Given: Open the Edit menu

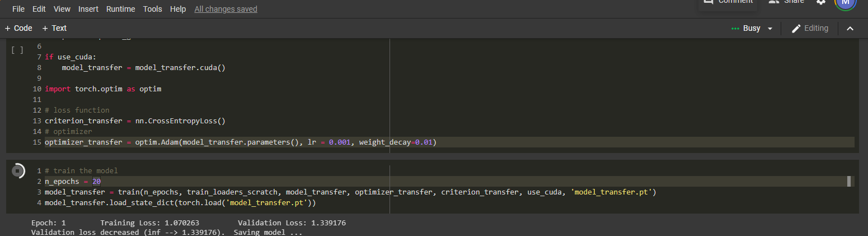Looking at the screenshot, I should (39, 10).
